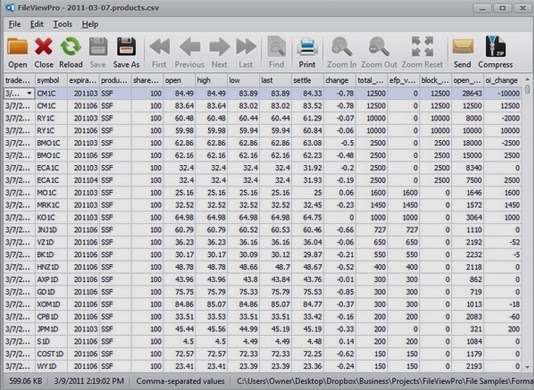Viewport: 534px width, 390px height.
Task: Click the 61.29 settle value
Action: 307,118
